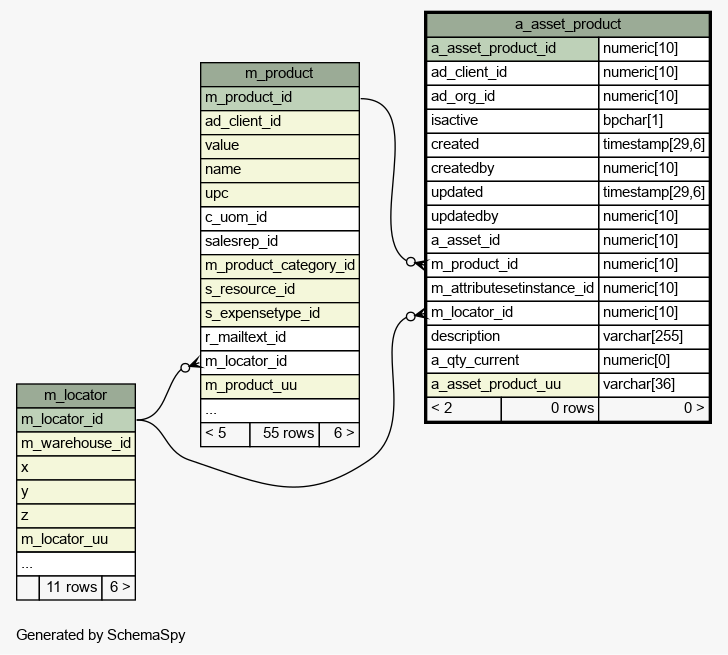
Task: Select salesrep_id in m_product
Action: pyautogui.click(x=280, y=242)
